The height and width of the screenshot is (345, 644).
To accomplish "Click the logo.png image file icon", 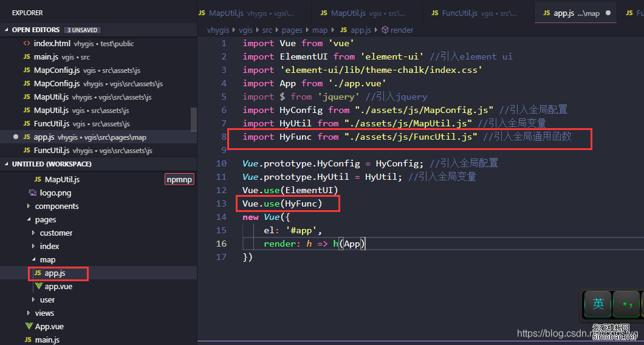I will click(x=33, y=193).
